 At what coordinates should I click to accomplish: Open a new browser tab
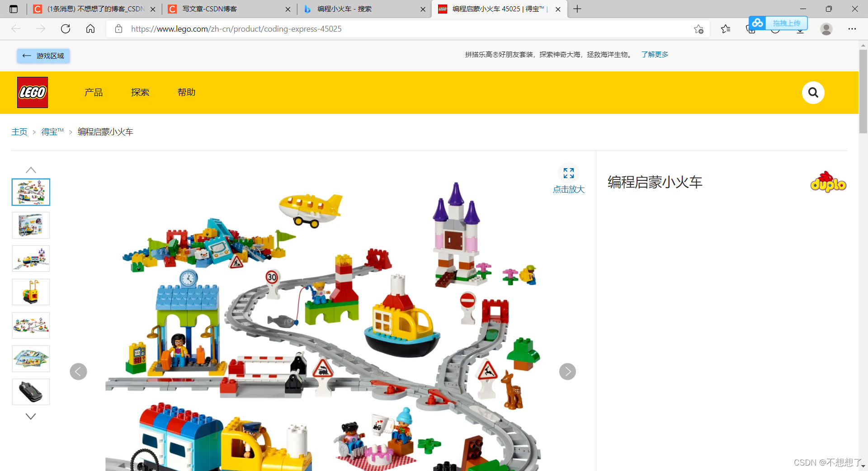tap(577, 9)
